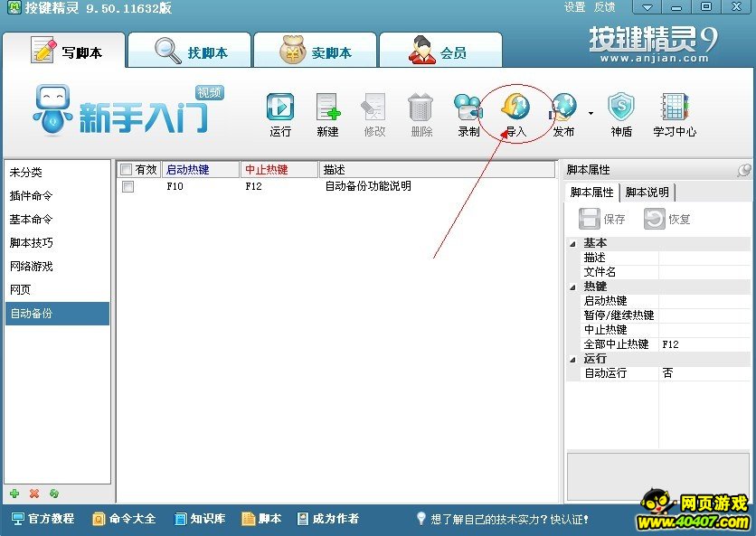Image resolution: width=756 pixels, height=536 pixels.
Task: Select the 自动备份功能说明 script row
Action: tap(336, 186)
